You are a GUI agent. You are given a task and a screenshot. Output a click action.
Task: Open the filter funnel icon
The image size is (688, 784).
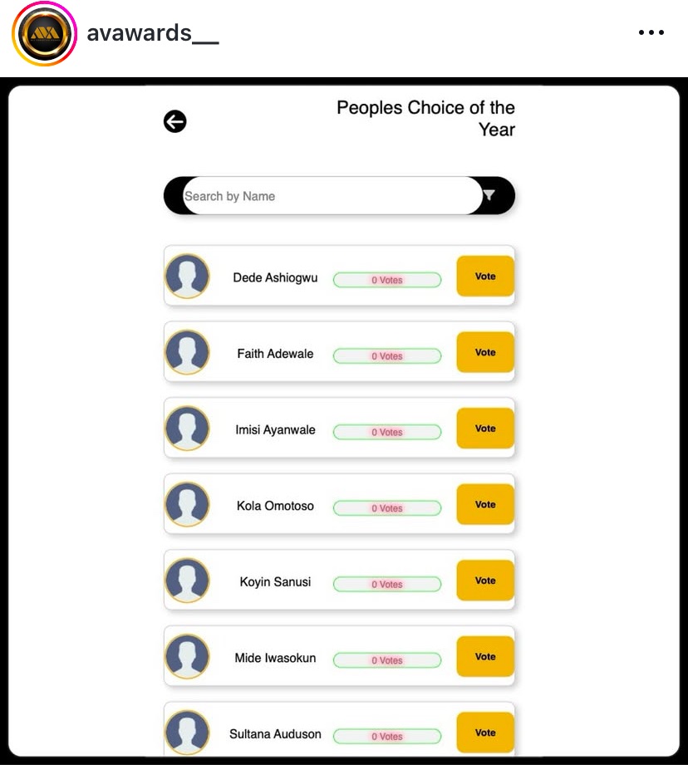click(489, 195)
